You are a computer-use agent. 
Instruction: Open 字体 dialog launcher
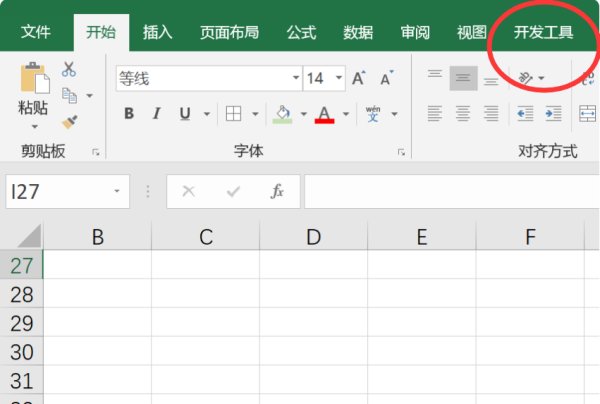point(401,152)
